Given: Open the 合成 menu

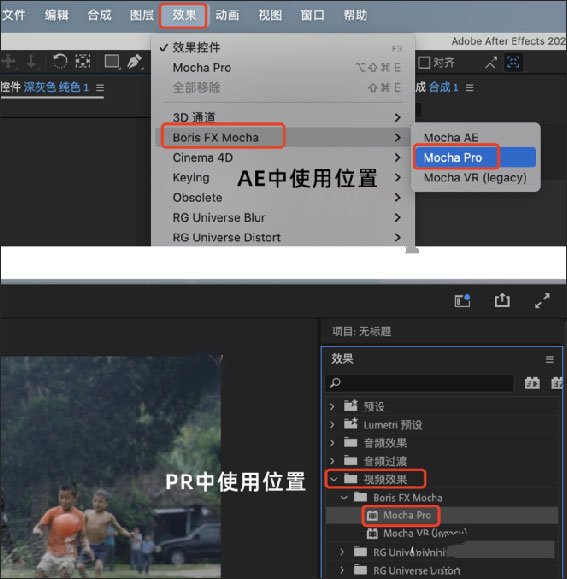Looking at the screenshot, I should (x=99, y=15).
